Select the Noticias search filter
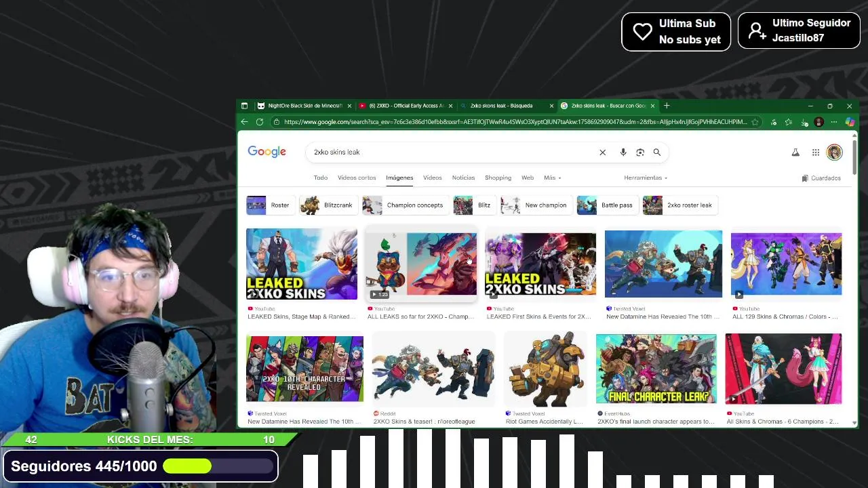 pyautogui.click(x=463, y=178)
